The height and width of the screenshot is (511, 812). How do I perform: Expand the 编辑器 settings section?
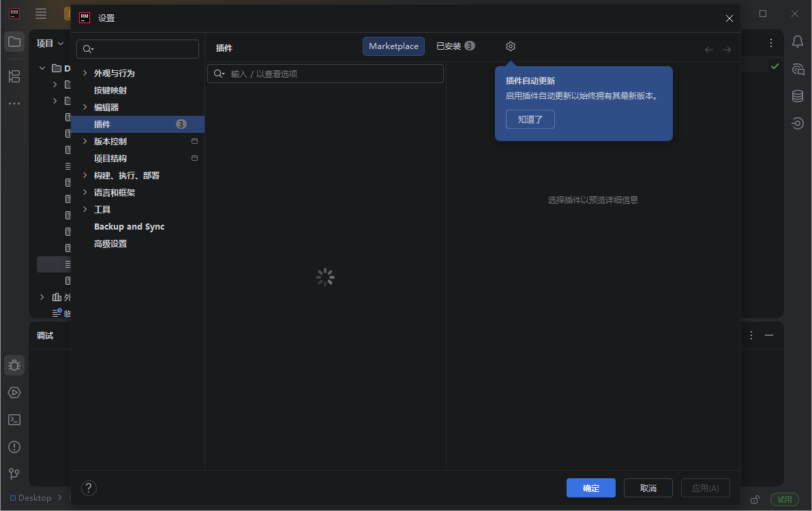coord(85,107)
